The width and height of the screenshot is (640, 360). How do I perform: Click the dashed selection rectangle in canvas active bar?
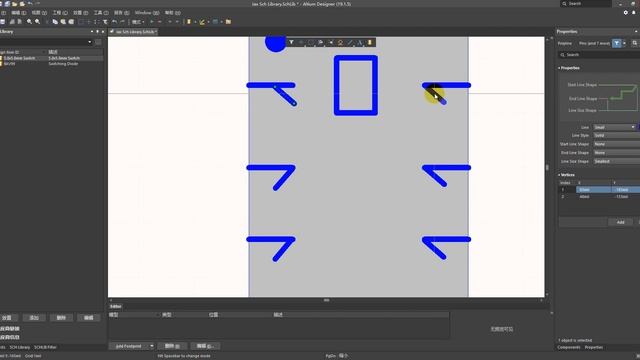(311, 42)
